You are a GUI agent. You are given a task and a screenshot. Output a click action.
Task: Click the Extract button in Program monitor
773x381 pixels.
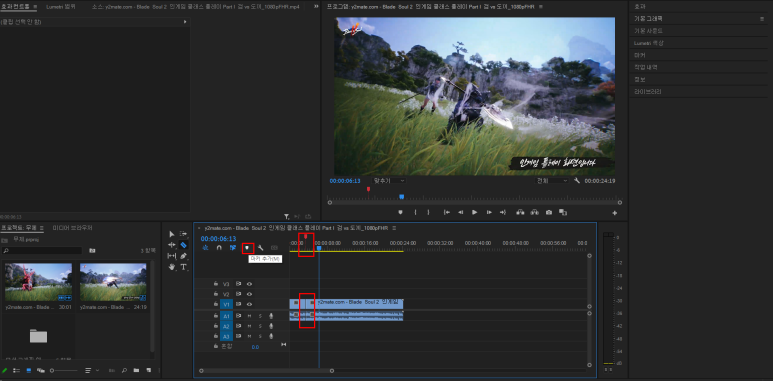coord(534,212)
